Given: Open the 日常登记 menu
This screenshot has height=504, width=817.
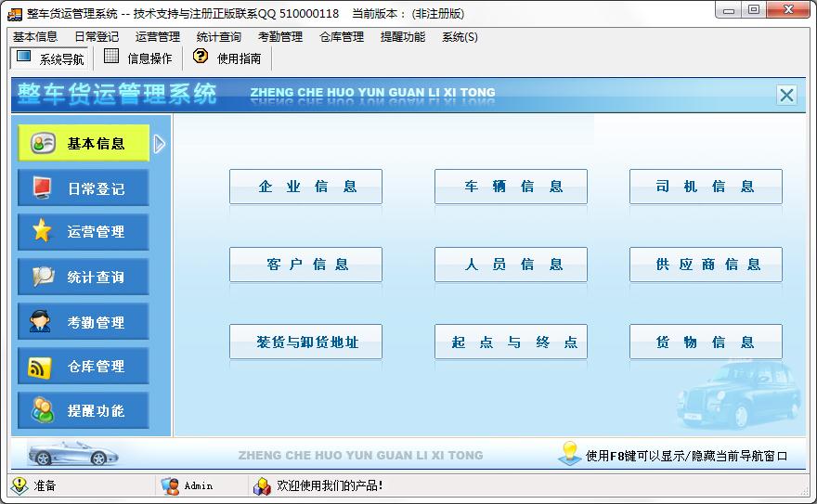Looking at the screenshot, I should pos(97,37).
